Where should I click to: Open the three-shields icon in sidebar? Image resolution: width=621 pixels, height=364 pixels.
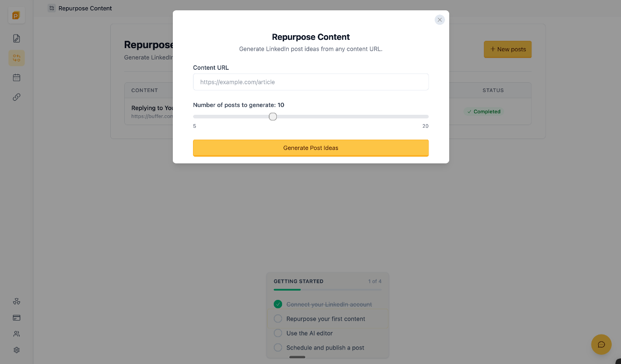coord(17,301)
